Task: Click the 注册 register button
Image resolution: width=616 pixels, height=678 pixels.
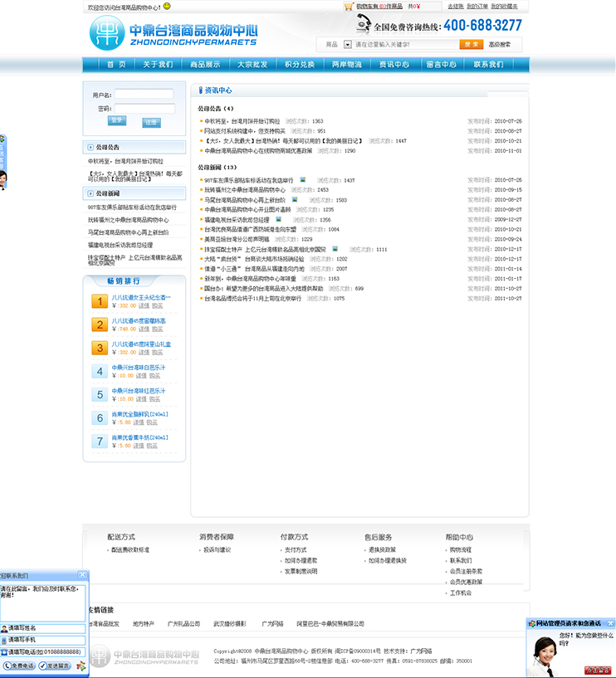Action: (x=151, y=122)
